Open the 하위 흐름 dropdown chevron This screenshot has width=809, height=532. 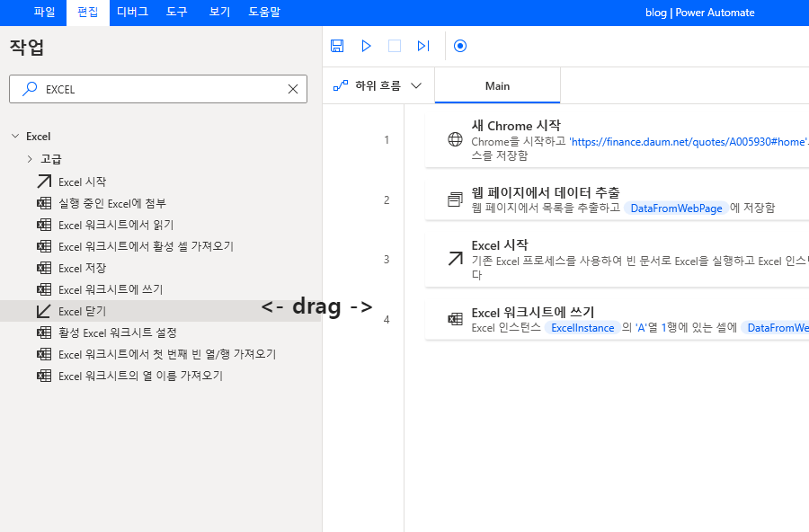[x=416, y=85]
